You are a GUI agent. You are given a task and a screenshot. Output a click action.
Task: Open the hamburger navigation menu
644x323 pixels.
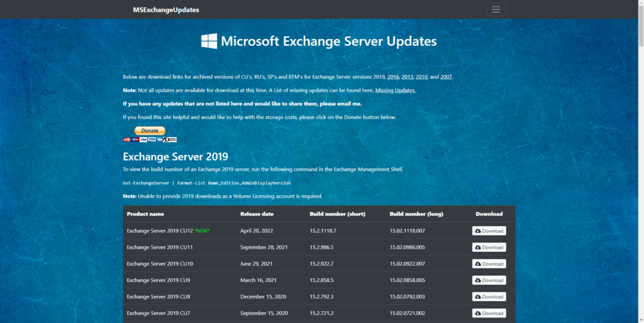tap(496, 9)
